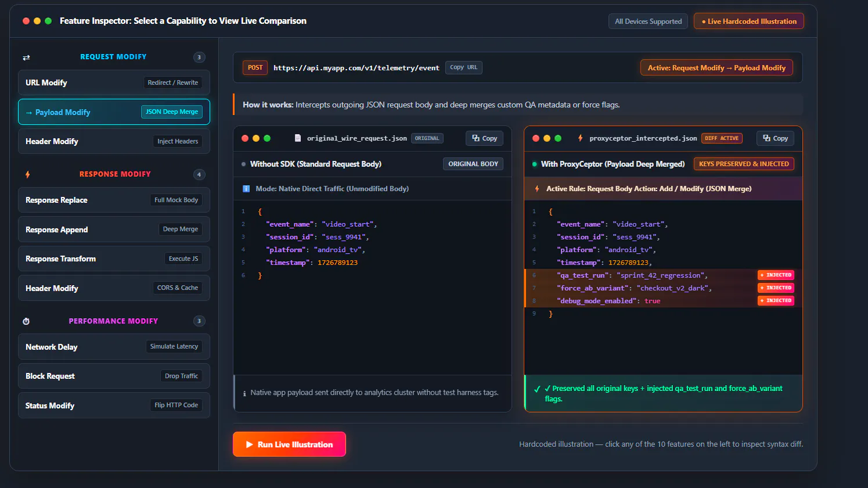Select the Status Modify Flip HTTP Code item
This screenshot has height=488, width=868.
pos(114,406)
